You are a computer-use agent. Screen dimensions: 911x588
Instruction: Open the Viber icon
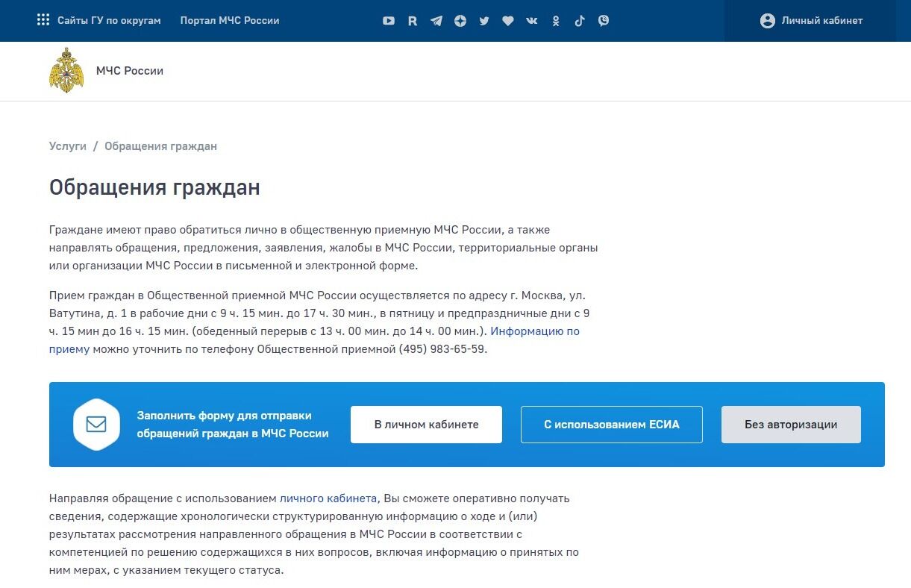pos(604,21)
